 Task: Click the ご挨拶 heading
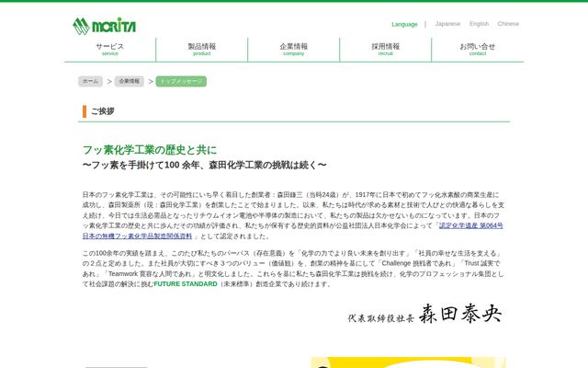pos(103,111)
